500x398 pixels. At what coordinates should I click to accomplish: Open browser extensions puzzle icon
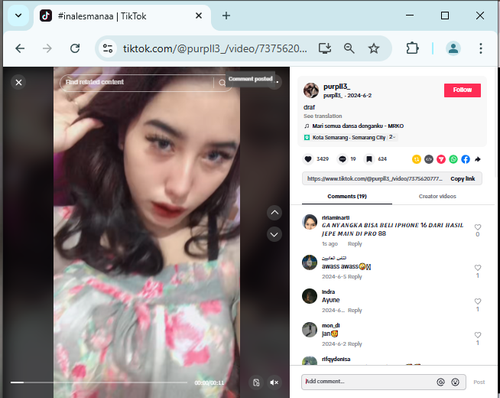pyautogui.click(x=412, y=49)
